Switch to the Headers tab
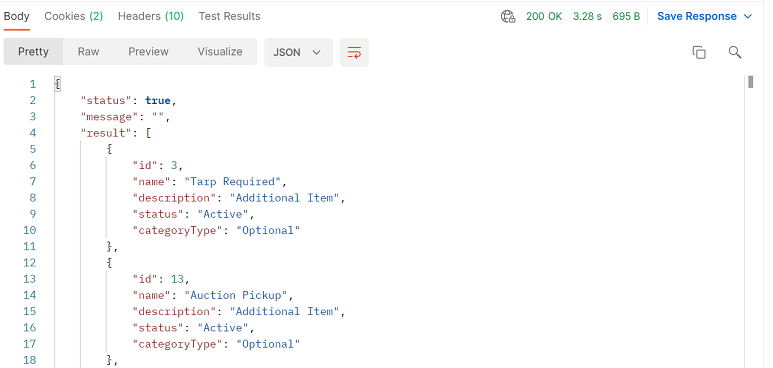The height and width of the screenshot is (368, 773). [x=150, y=16]
